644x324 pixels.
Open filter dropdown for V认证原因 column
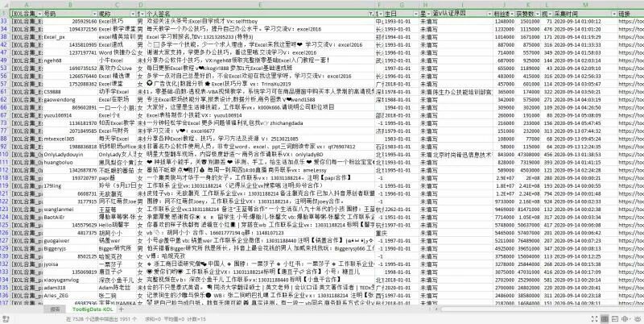489,14
